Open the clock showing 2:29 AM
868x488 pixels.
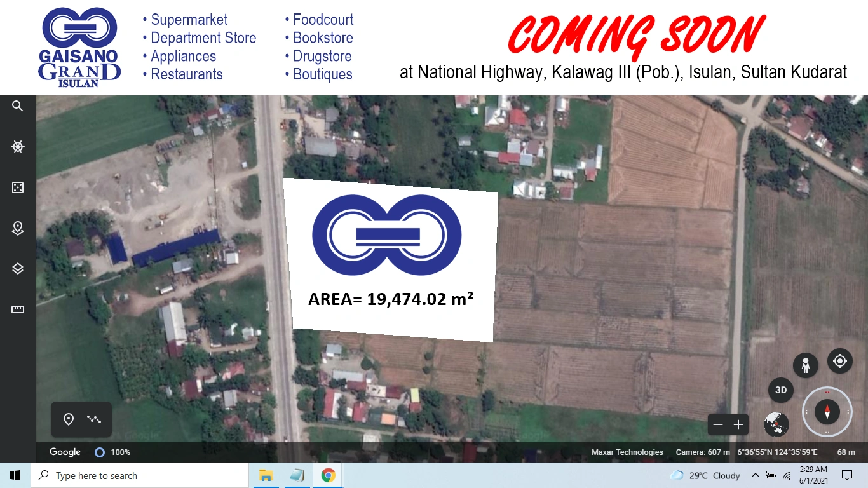pos(813,475)
